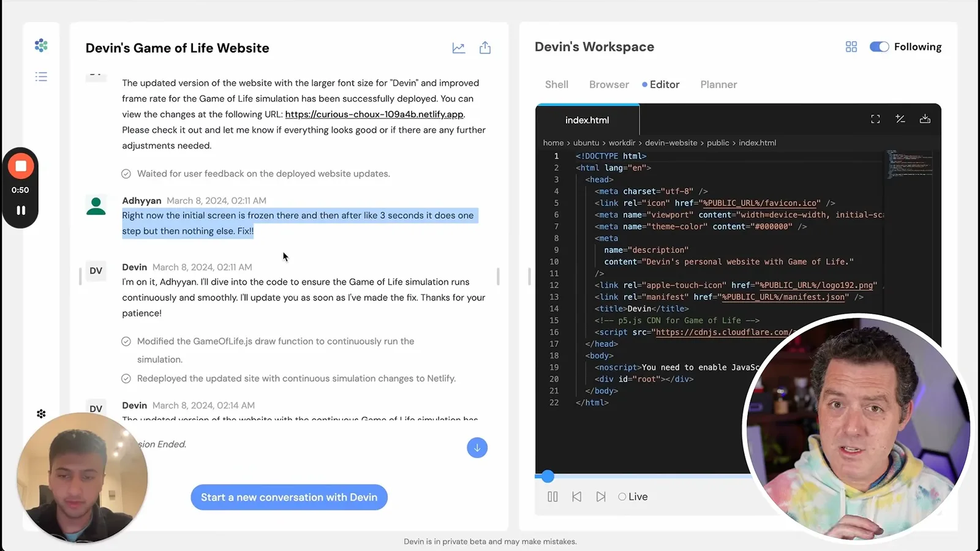
Task: Open the session analytics chart icon
Action: point(459,48)
